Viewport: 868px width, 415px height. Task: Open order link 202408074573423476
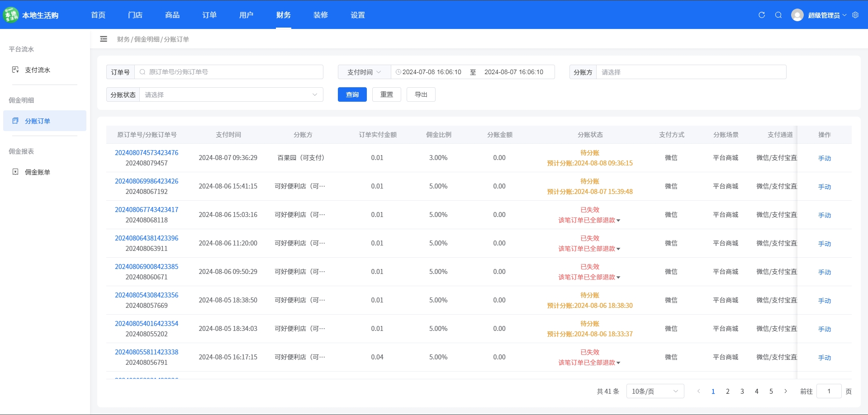coord(147,153)
